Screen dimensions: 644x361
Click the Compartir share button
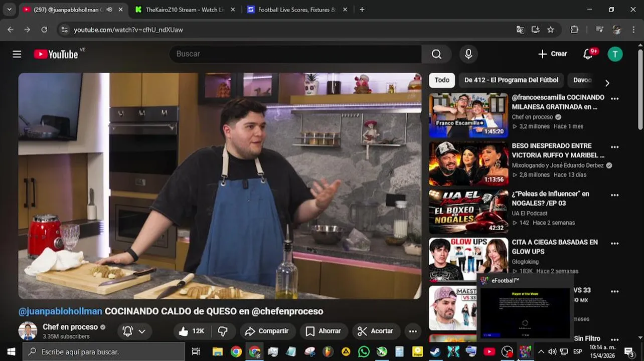(x=267, y=331)
